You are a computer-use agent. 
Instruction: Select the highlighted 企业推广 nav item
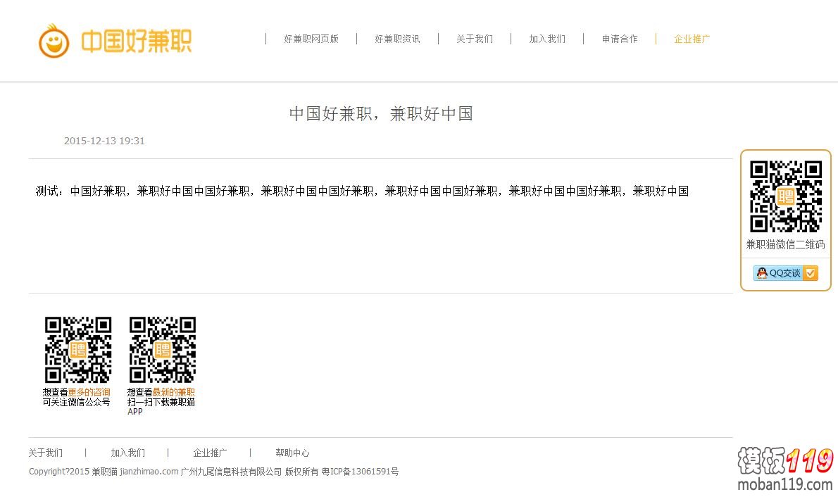click(x=692, y=39)
